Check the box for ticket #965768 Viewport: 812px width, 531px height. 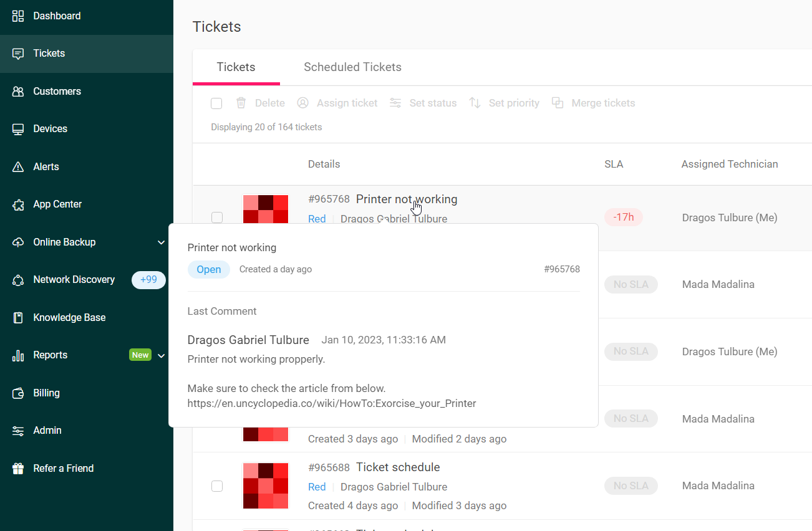pyautogui.click(x=217, y=218)
